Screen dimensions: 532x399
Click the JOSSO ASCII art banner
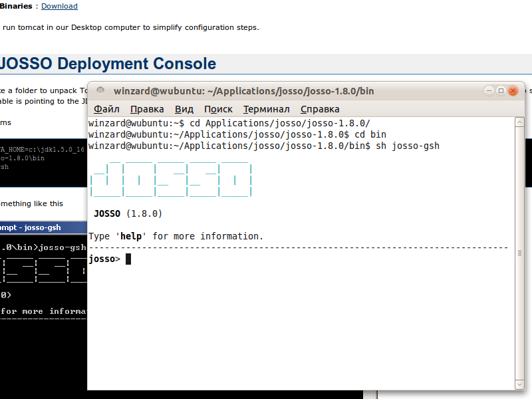[171, 180]
